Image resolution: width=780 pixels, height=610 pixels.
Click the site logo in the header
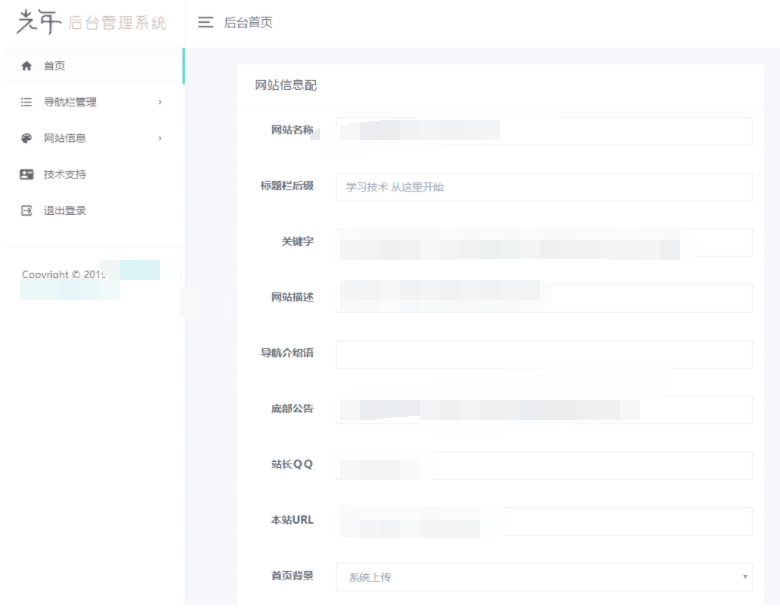[x=90, y=23]
